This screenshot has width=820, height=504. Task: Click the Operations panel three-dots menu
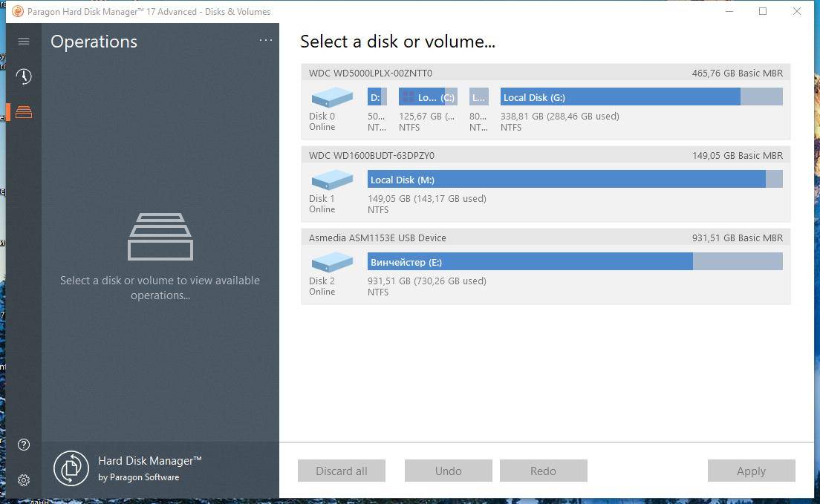266,40
